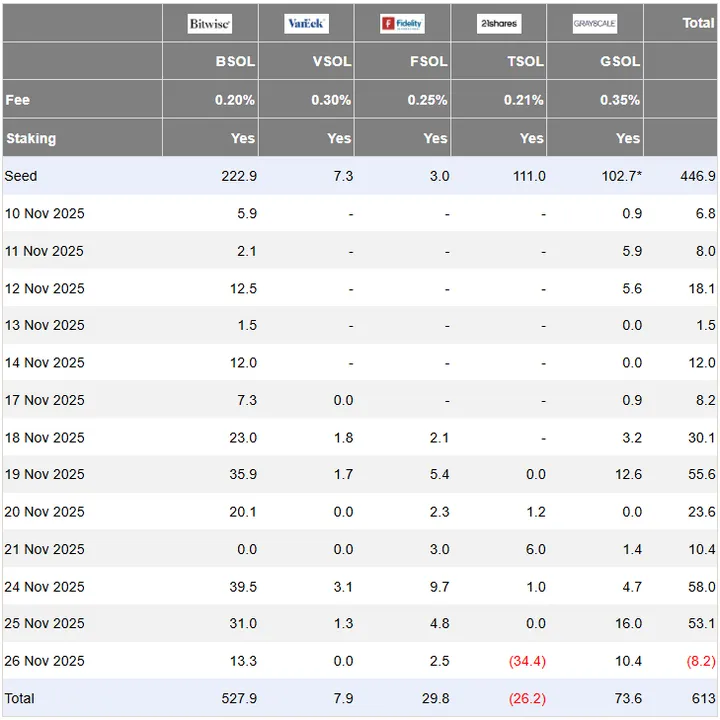This screenshot has height=720, width=720.
Task: Click the Total column header
Action: (698, 23)
